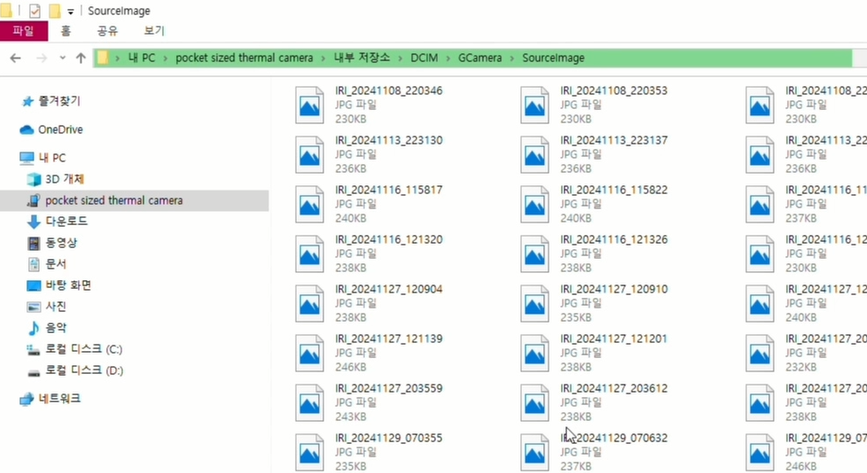Image resolution: width=867 pixels, height=473 pixels.
Task: Click the Forward navigation arrow
Action: coord(41,58)
